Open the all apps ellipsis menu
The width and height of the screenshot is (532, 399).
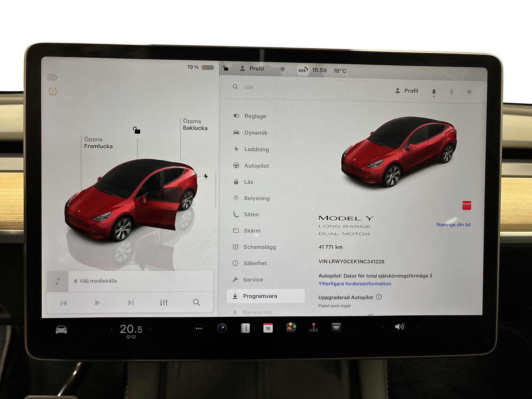[199, 329]
